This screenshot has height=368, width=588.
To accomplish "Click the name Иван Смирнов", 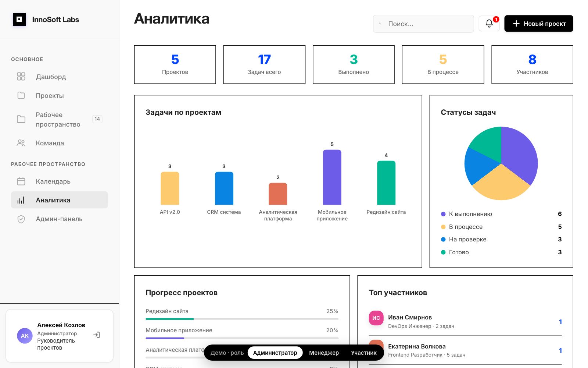I will coord(410,317).
